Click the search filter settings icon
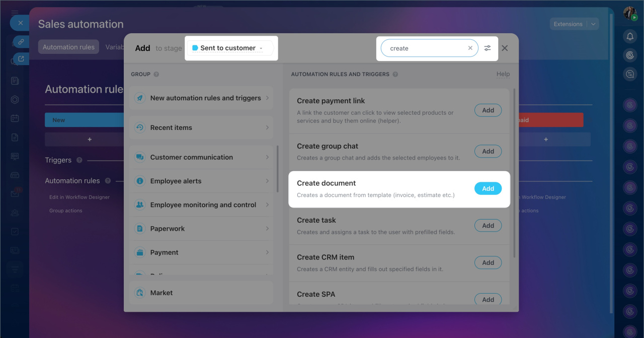Image resolution: width=644 pixels, height=338 pixels. point(488,48)
